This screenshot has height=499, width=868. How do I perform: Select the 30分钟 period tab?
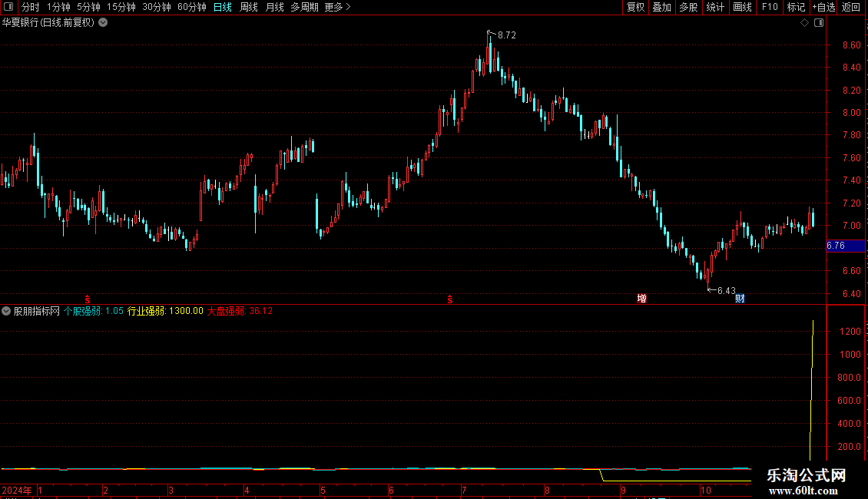coord(157,7)
